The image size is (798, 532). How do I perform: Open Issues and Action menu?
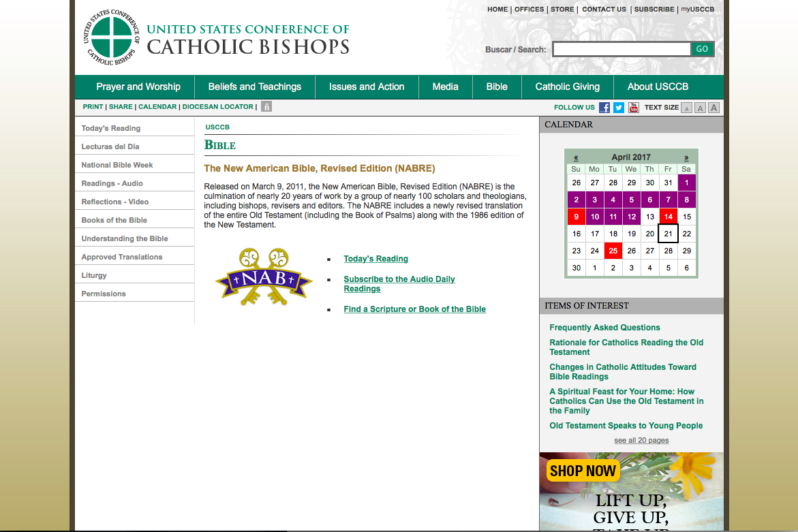[367, 87]
